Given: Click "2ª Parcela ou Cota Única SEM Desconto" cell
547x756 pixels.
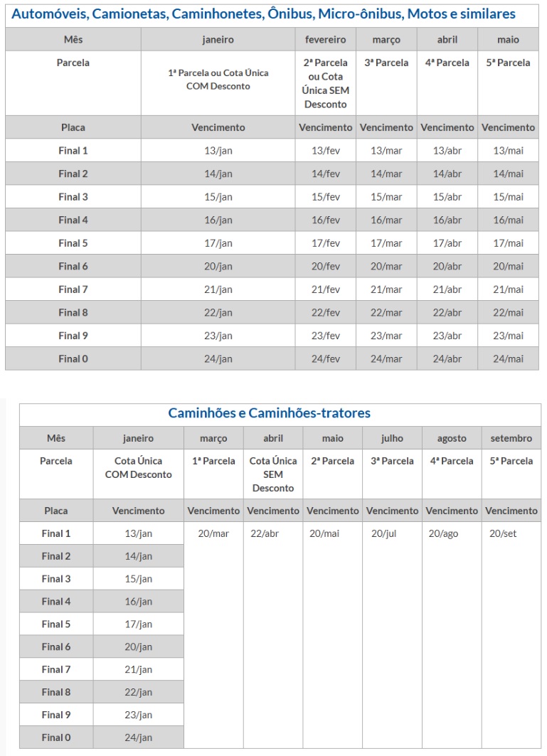Looking at the screenshot, I should [325, 83].
